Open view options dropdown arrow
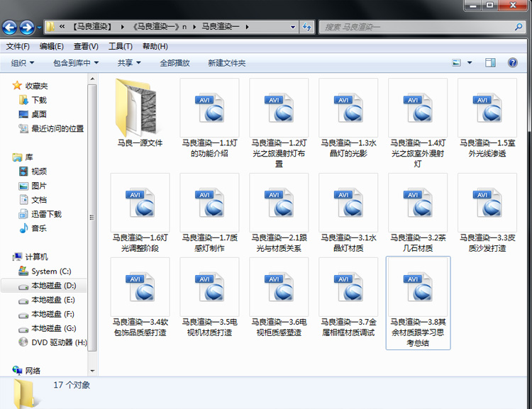Viewport: 532px width, 409px height. (x=470, y=63)
